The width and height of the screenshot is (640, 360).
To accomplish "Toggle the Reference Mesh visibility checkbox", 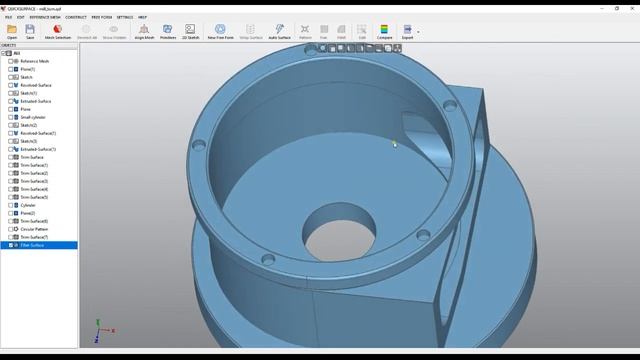I will (x=11, y=61).
